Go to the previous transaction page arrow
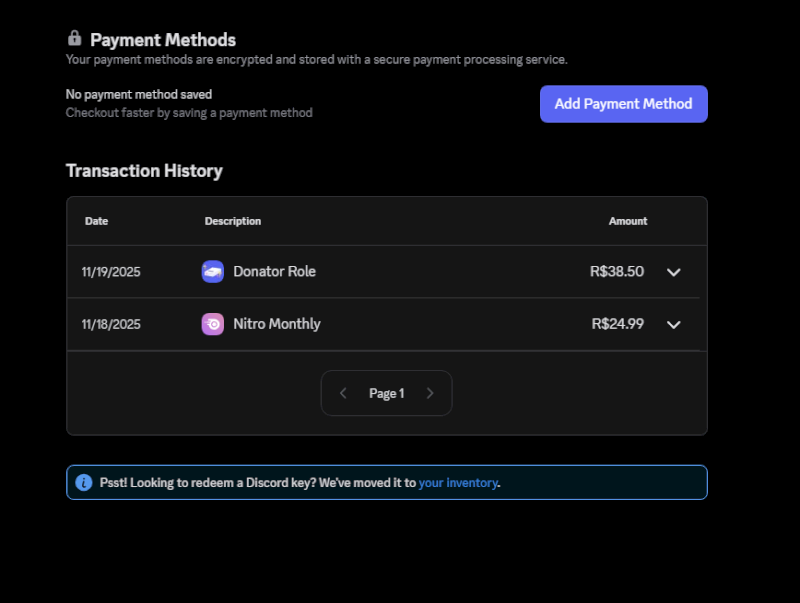This screenshot has width=800, height=603. 343,393
